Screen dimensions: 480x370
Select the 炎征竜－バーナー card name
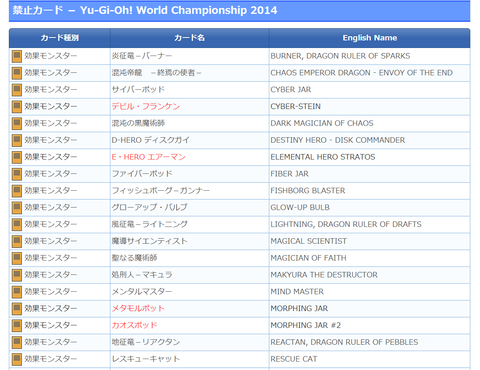coord(142,56)
